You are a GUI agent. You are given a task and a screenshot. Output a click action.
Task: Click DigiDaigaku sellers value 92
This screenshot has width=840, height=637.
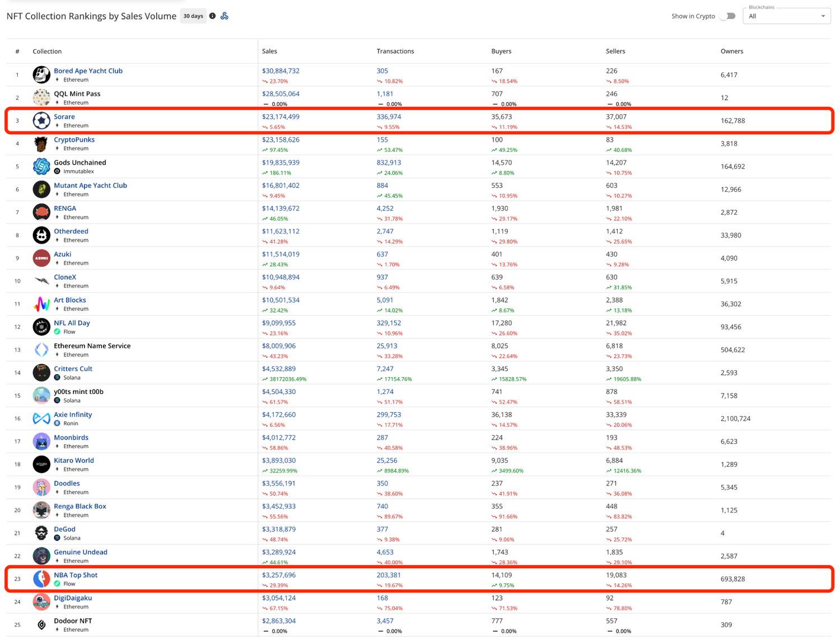(610, 598)
